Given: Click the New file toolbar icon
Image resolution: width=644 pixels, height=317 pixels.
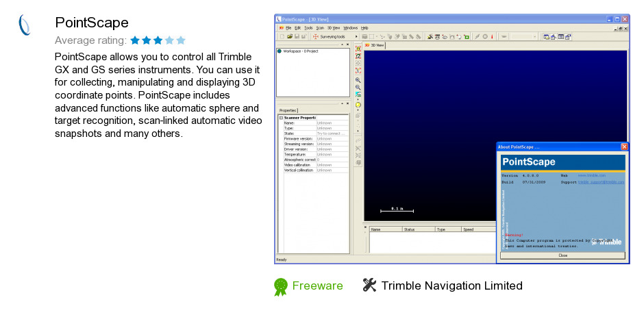Looking at the screenshot, I should coord(282,36).
